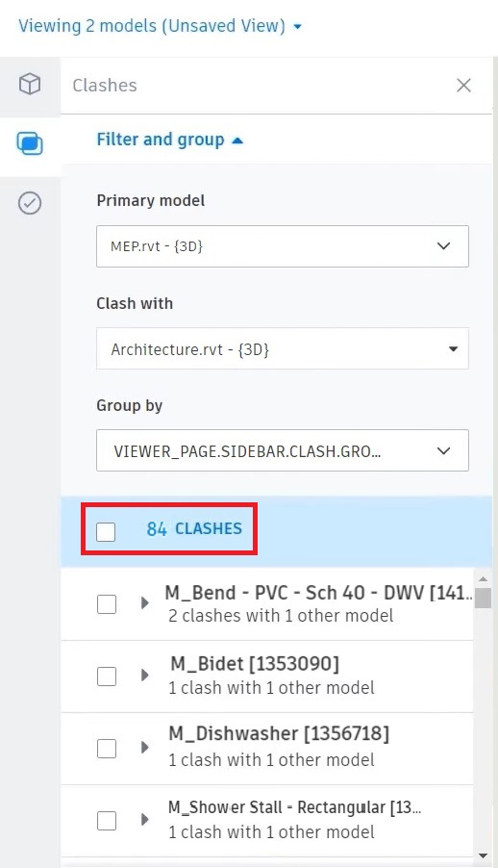Tick the M_Bend PVC checkbox
Image resolution: width=498 pixels, height=868 pixels.
click(107, 604)
